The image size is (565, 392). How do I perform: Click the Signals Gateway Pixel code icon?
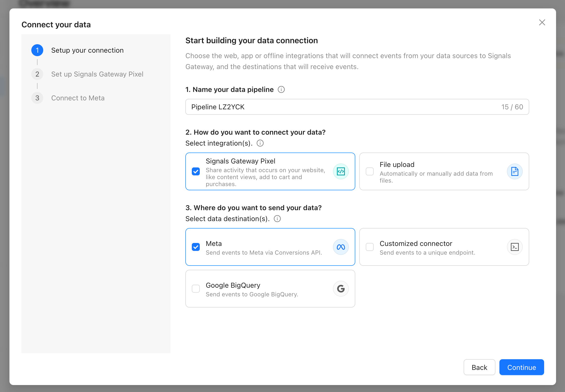point(341,171)
